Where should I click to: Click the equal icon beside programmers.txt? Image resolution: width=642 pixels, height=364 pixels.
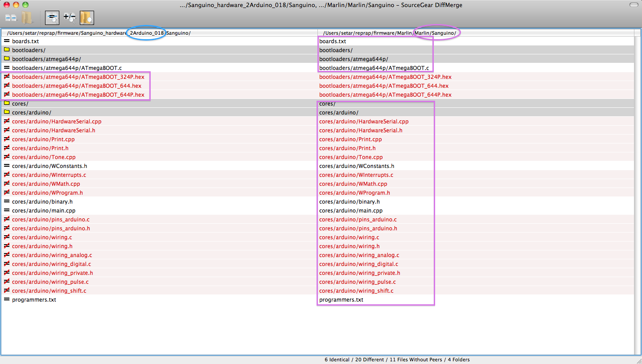coord(7,299)
